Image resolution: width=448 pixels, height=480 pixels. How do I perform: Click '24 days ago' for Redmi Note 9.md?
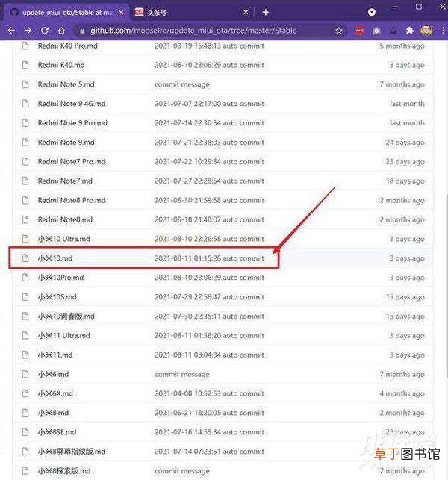(405, 143)
